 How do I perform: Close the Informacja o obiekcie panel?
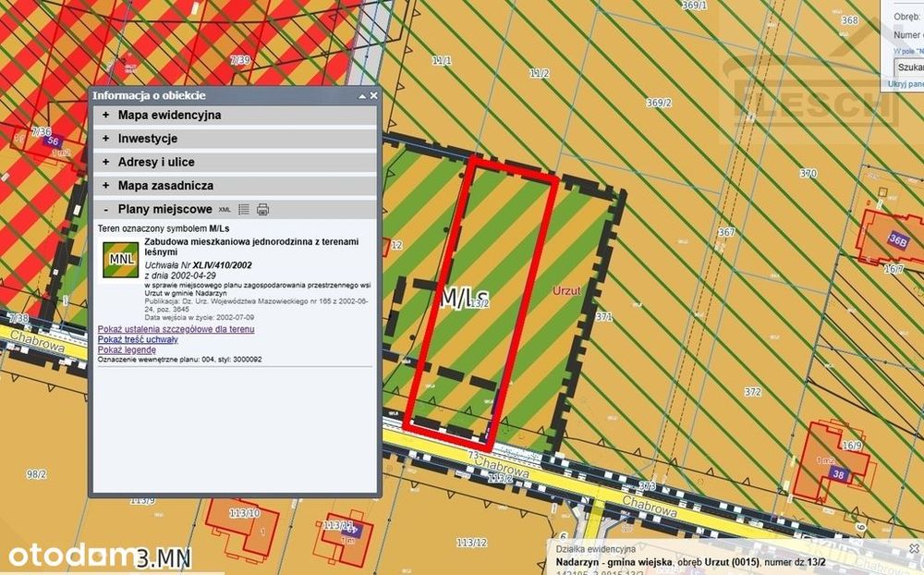[x=373, y=95]
